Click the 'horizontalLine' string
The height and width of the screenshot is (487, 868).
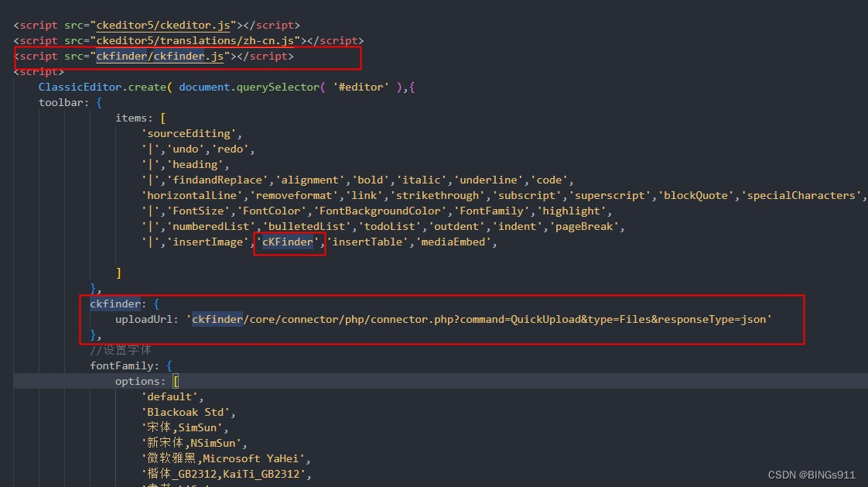192,196
